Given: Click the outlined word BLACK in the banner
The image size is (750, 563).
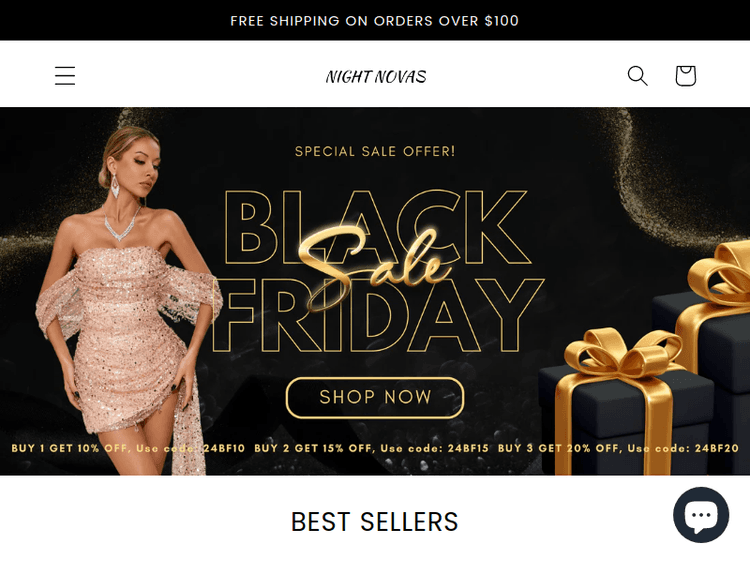Looking at the screenshot, I should tap(376, 227).
